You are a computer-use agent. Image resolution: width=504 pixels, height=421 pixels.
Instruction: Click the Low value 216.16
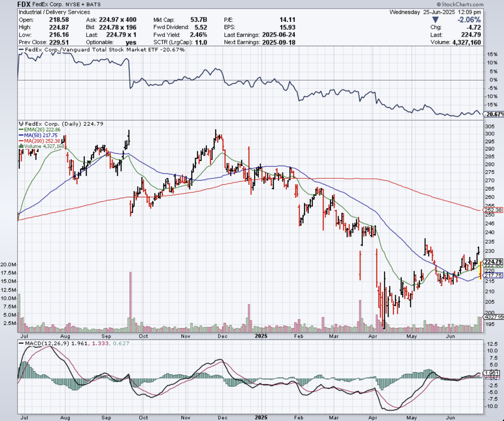tap(59, 35)
